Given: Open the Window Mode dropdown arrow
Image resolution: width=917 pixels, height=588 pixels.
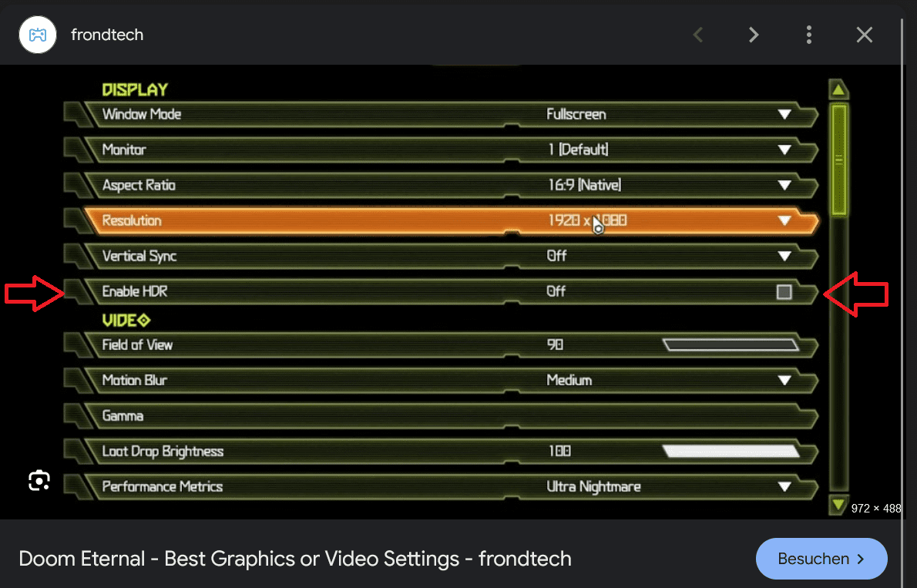Looking at the screenshot, I should [x=784, y=114].
